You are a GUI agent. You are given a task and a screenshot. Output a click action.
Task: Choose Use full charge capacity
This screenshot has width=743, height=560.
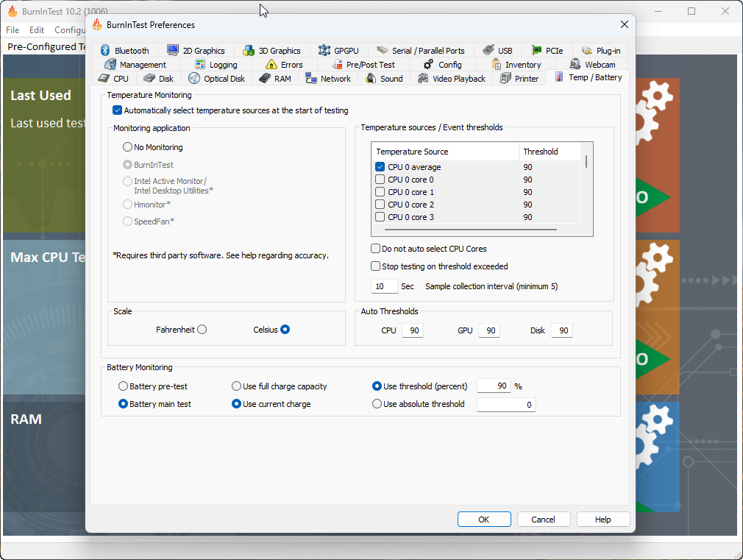click(236, 386)
